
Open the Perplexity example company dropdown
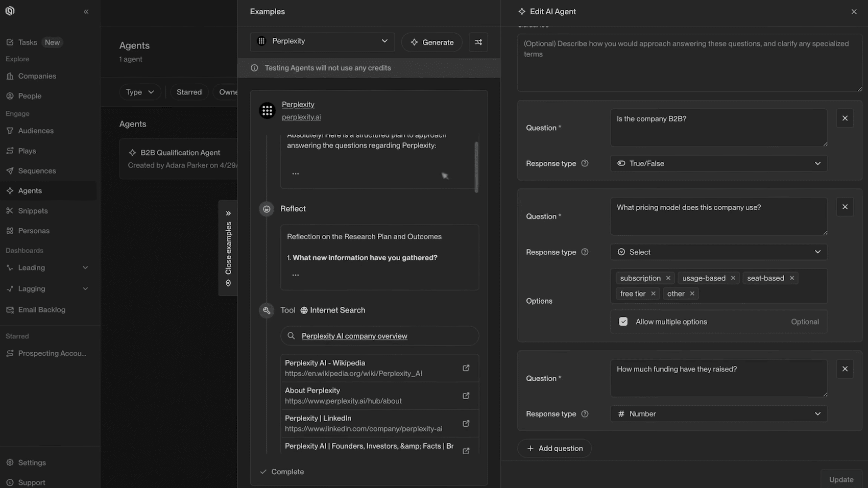[322, 41]
